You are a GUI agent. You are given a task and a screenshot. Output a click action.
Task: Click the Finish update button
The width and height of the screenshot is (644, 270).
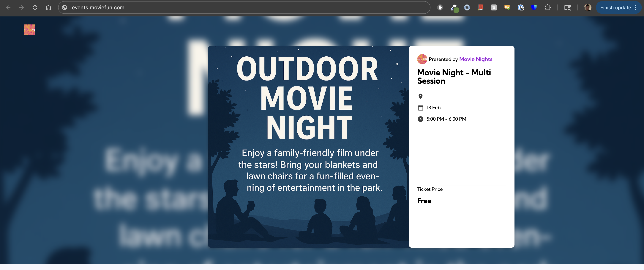coord(615,7)
